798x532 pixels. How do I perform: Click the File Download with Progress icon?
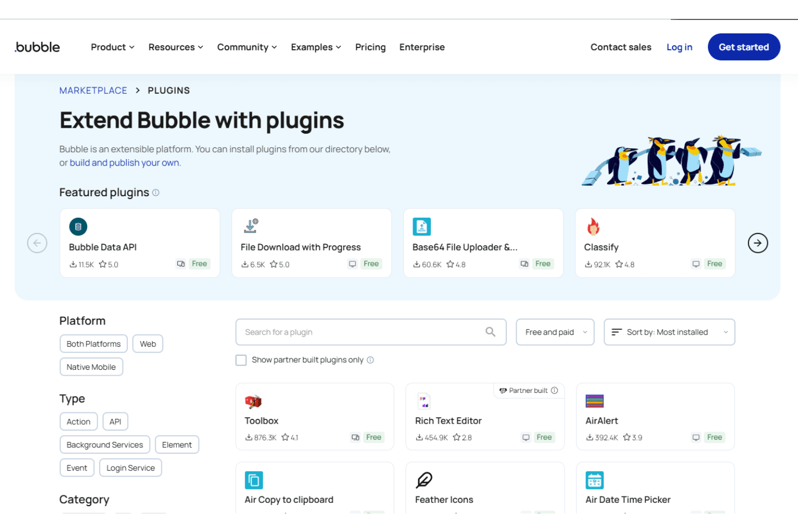pos(251,226)
